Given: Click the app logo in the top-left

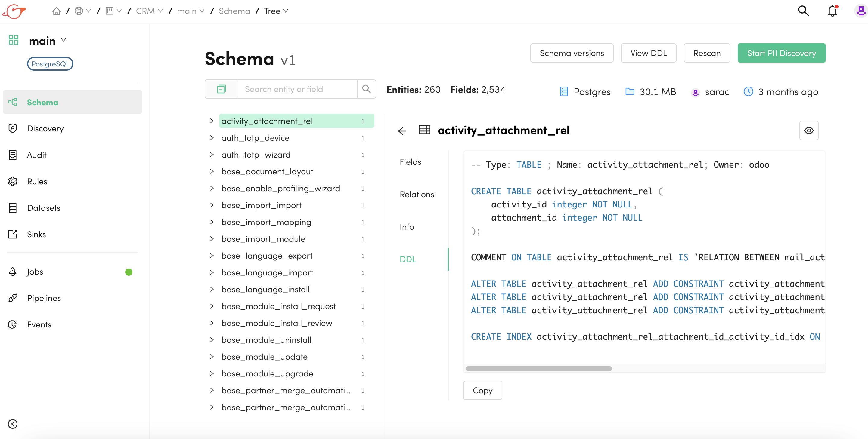Looking at the screenshot, I should 14,11.
